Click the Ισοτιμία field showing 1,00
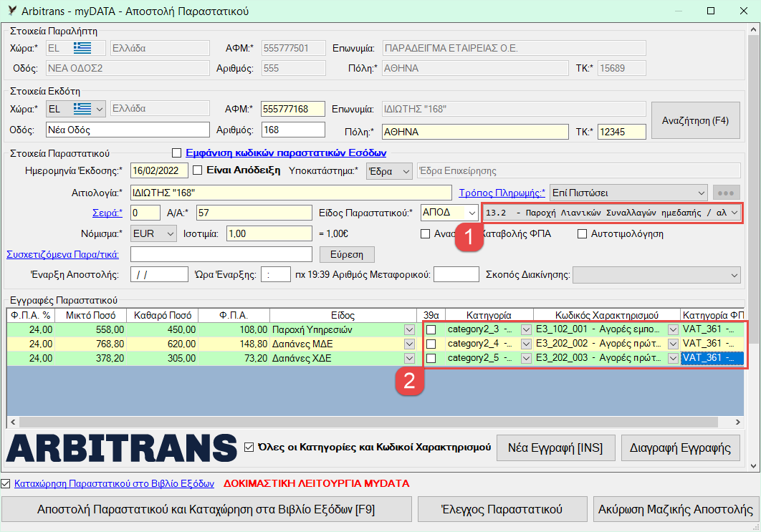This screenshot has height=532, width=761. [x=269, y=233]
